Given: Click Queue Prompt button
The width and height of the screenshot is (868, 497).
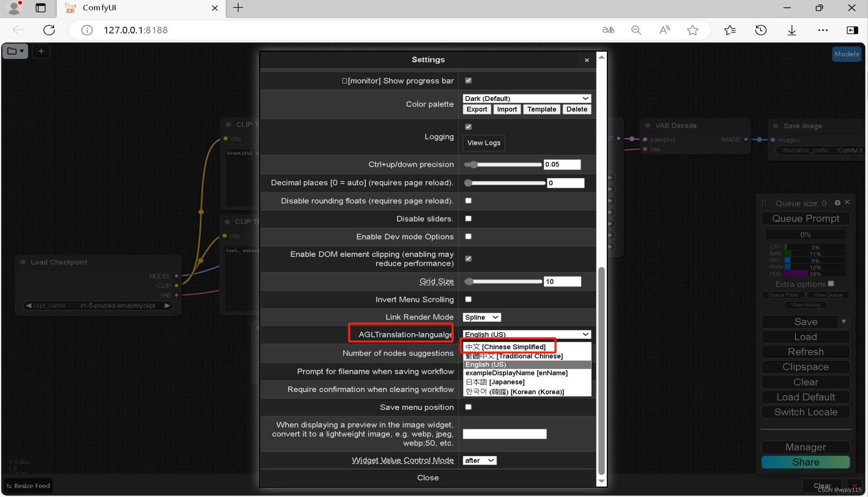Looking at the screenshot, I should [x=805, y=219].
